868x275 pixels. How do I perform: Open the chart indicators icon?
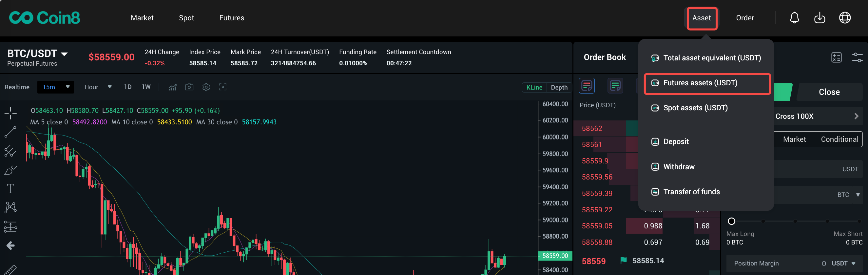tap(173, 87)
